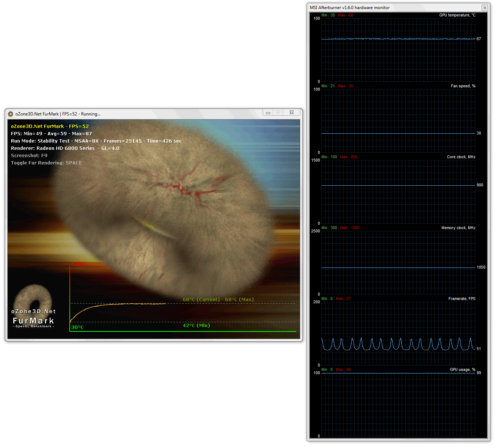Click the disabled maximize button on FurMark
496x448 pixels.
coord(278,113)
